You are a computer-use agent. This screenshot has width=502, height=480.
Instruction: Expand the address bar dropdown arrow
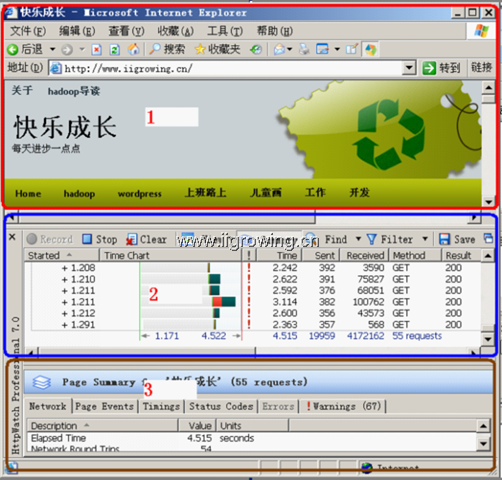pyautogui.click(x=409, y=68)
